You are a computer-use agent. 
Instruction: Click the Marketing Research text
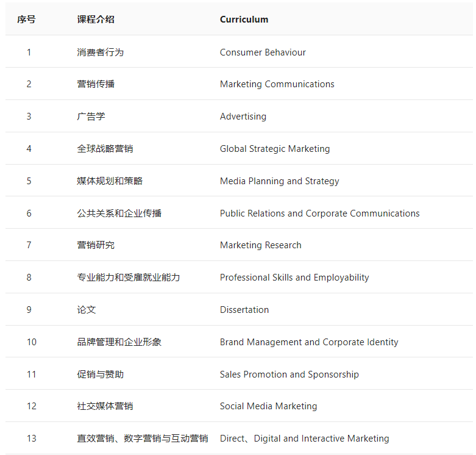(x=260, y=245)
